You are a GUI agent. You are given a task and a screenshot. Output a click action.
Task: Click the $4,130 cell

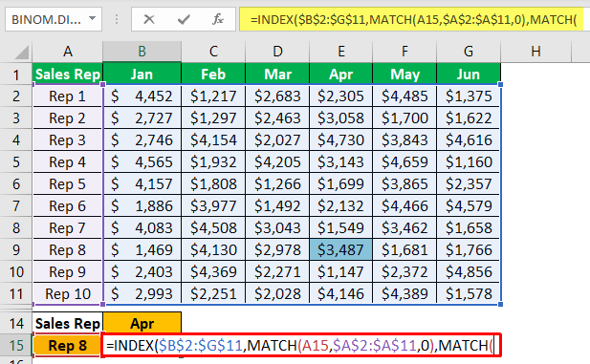[213, 250]
